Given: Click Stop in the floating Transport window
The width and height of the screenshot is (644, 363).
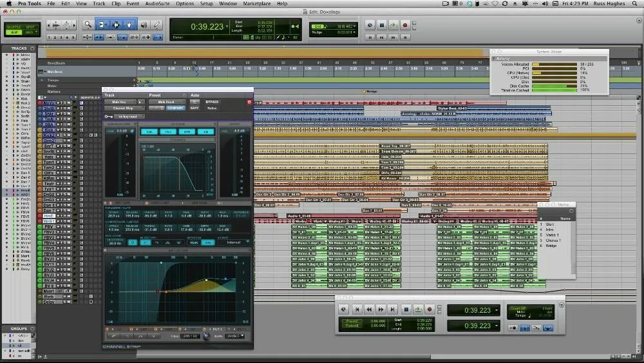Looking at the screenshot, I should pyautogui.click(x=406, y=309).
